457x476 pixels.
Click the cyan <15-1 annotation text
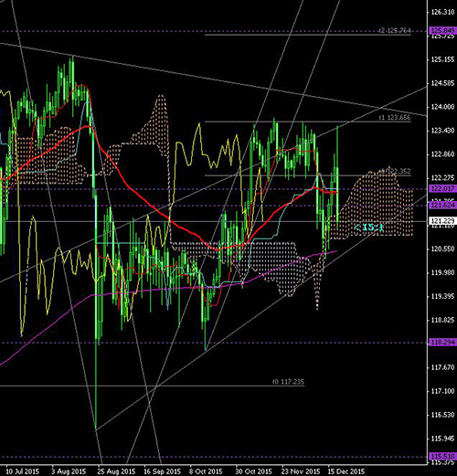click(369, 227)
